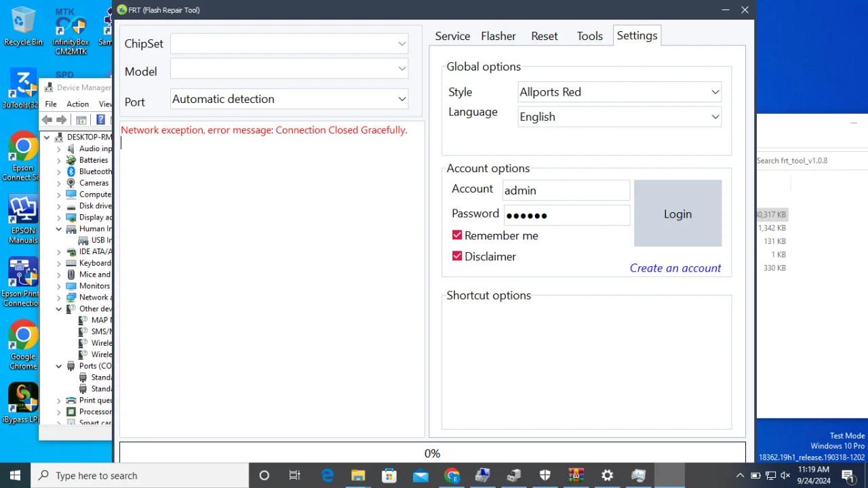Expand Batteries in Device Manager tree

click(x=59, y=160)
